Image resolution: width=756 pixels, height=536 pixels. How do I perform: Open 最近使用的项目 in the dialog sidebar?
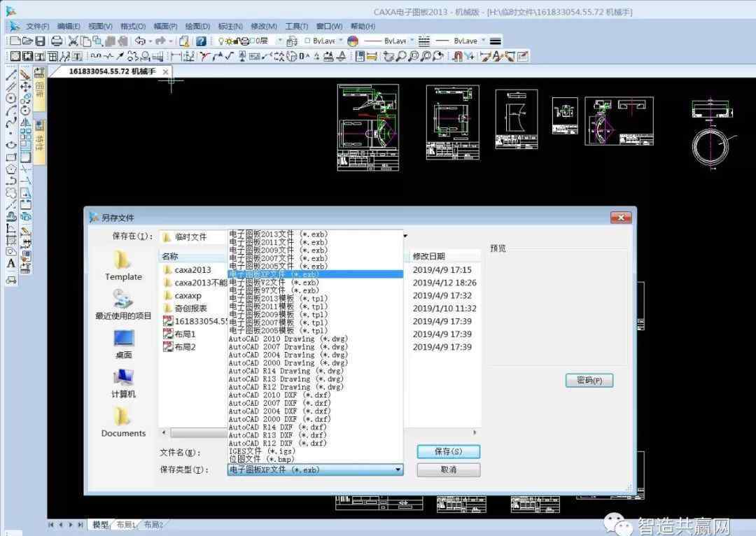(x=123, y=304)
